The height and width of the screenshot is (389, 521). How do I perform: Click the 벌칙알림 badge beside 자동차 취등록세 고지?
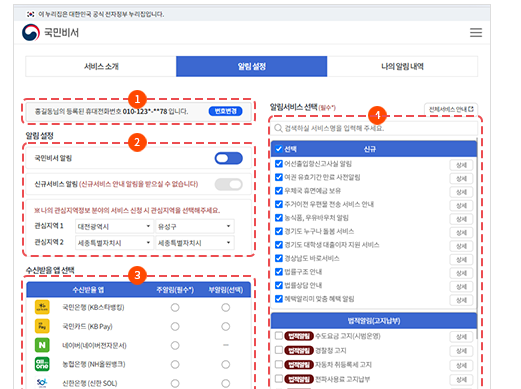(299, 365)
